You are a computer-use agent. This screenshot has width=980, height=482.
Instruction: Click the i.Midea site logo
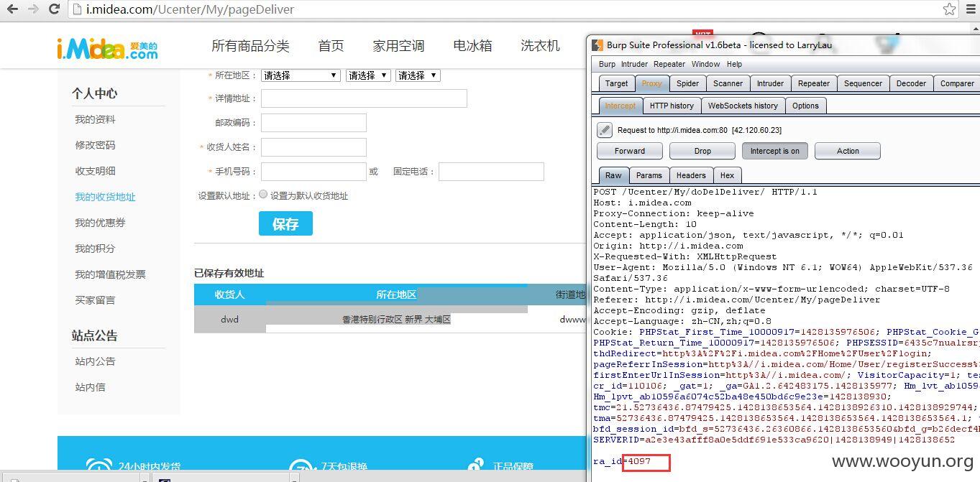pyautogui.click(x=107, y=48)
